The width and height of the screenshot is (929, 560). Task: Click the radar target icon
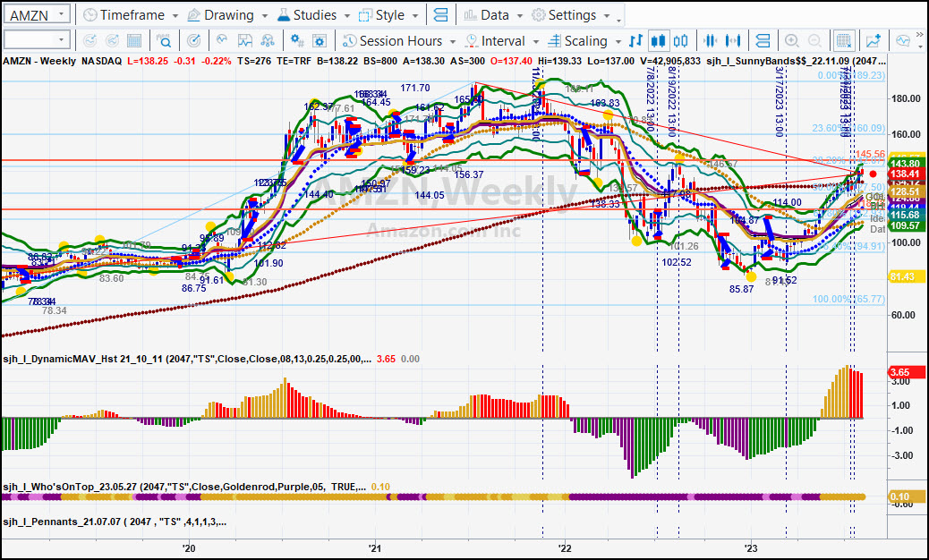pos(193,41)
